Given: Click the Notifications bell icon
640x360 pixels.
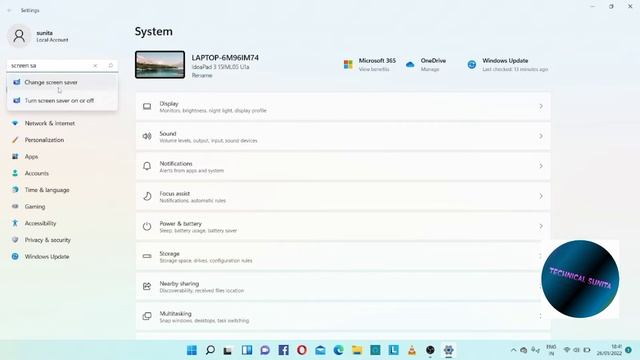Looking at the screenshot, I should (147, 167).
